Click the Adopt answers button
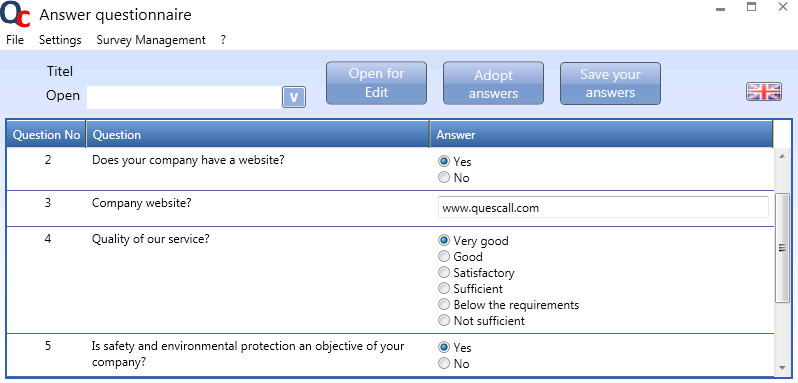This screenshot has width=798, height=383. point(494,83)
